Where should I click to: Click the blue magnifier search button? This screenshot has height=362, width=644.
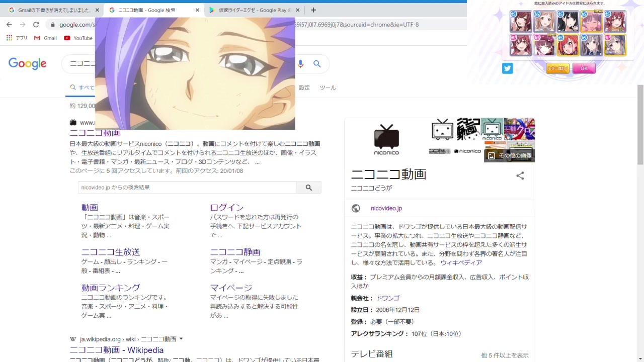click(x=317, y=64)
